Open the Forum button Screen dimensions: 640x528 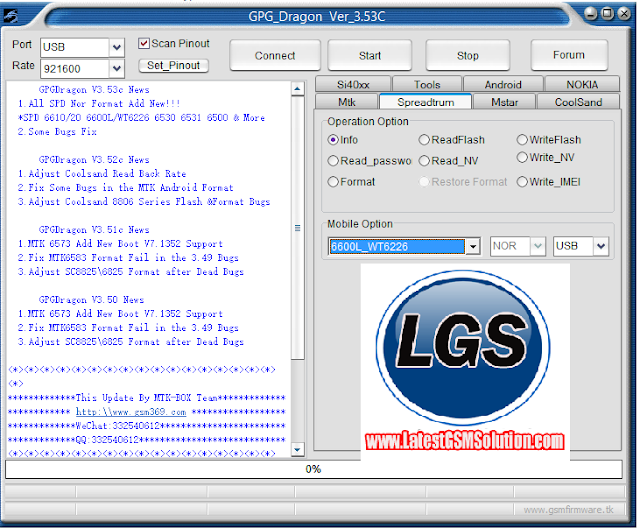click(569, 55)
